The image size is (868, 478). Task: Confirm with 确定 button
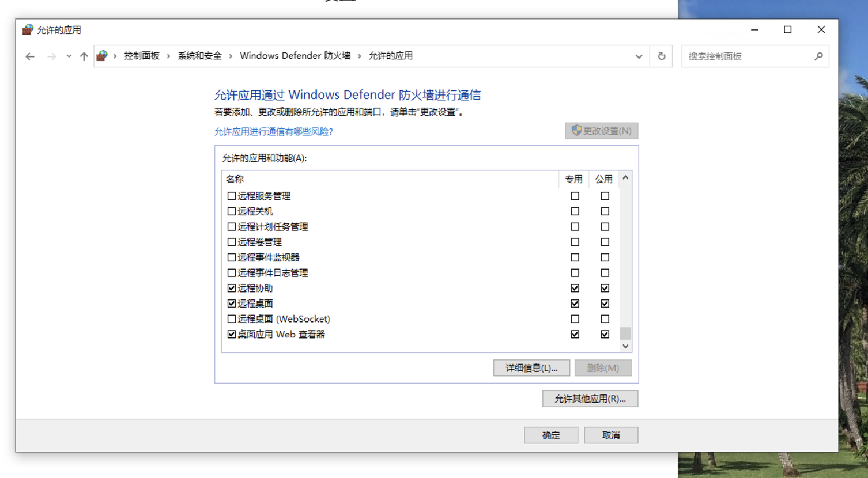[551, 435]
